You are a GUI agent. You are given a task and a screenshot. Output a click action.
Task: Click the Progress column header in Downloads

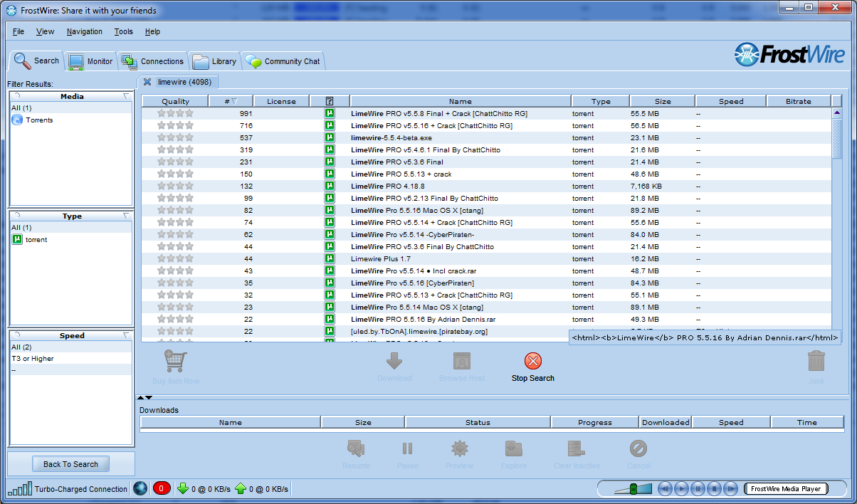point(595,422)
